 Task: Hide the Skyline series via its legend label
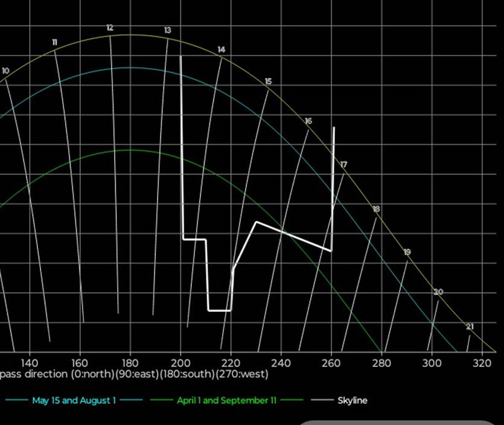pos(352,400)
